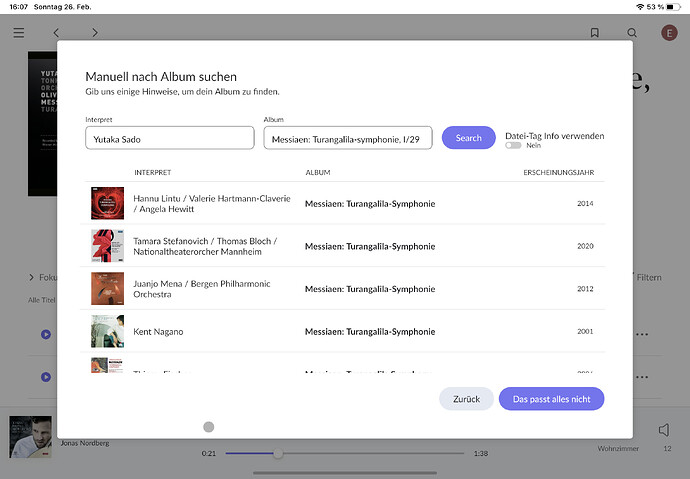
Task: Go back using the left arrow
Action: tap(57, 33)
